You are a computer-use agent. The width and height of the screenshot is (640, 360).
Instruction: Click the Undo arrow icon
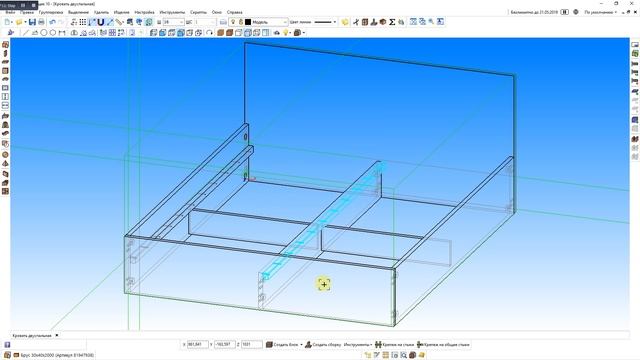(x=52, y=22)
